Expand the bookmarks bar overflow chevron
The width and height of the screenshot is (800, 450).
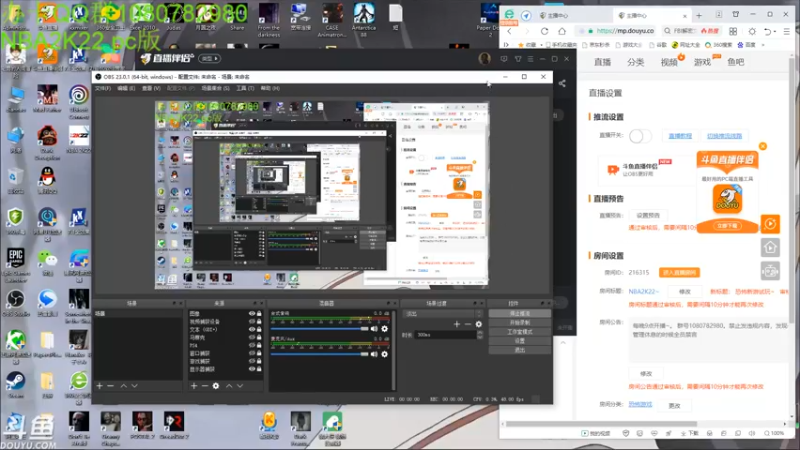pos(763,45)
